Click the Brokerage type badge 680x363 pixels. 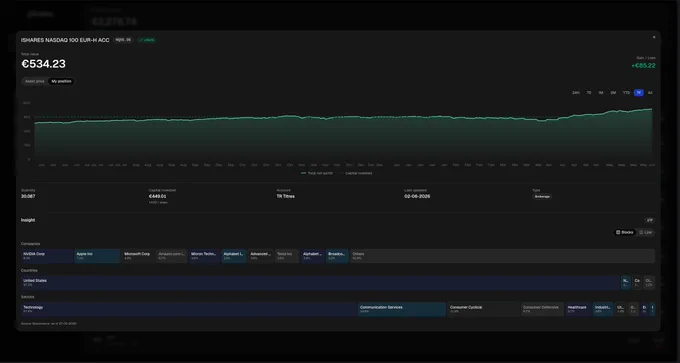(x=542, y=196)
